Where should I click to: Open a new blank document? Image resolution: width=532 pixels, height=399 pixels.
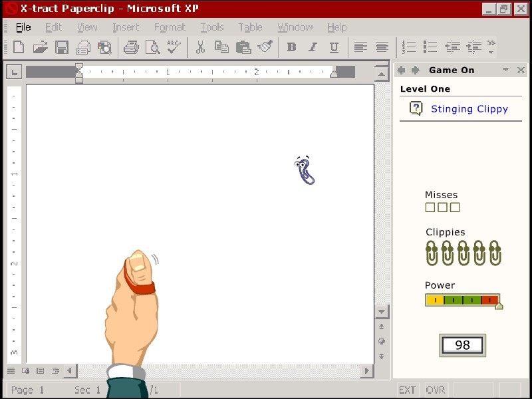click(x=19, y=47)
